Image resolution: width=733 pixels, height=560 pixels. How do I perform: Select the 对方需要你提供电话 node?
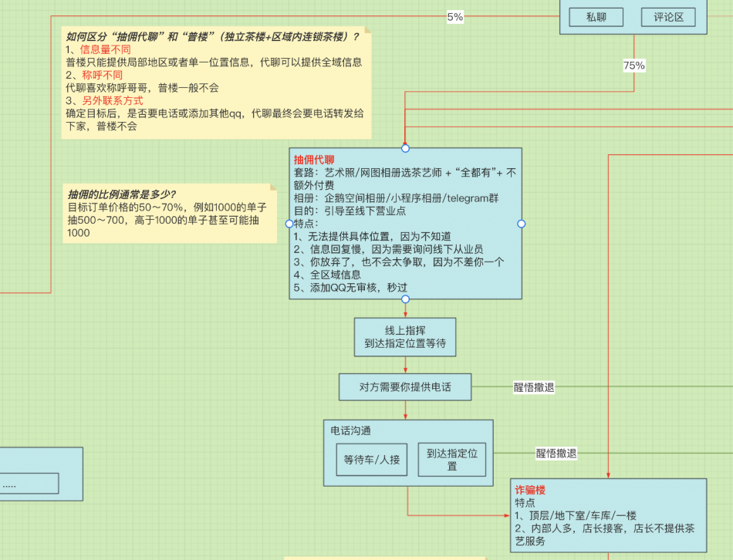(405, 387)
